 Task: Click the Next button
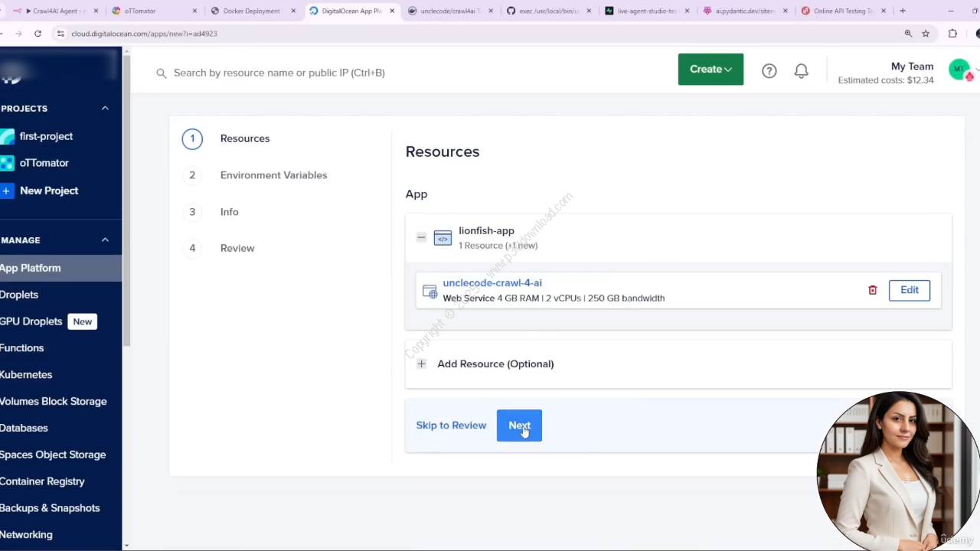519,425
